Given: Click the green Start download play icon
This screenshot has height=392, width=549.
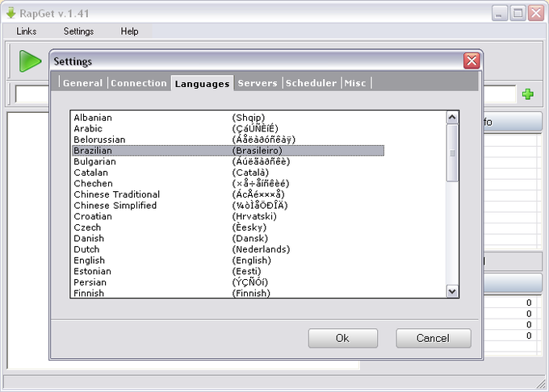Looking at the screenshot, I should (x=30, y=61).
